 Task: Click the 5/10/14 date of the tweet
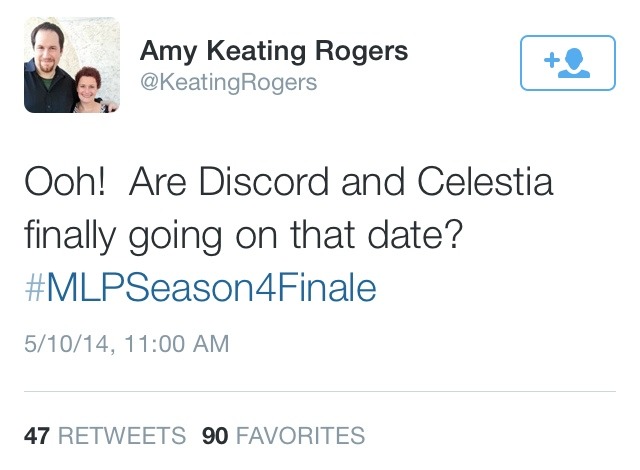(x=62, y=345)
